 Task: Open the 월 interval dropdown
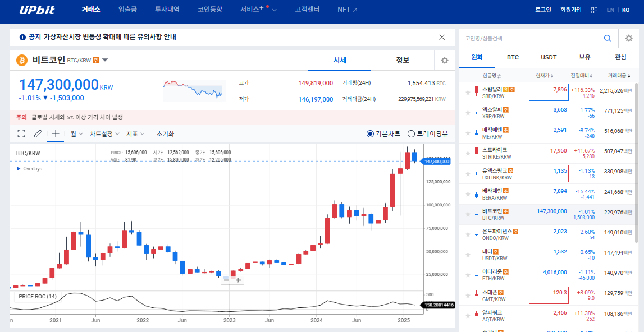tap(76, 134)
